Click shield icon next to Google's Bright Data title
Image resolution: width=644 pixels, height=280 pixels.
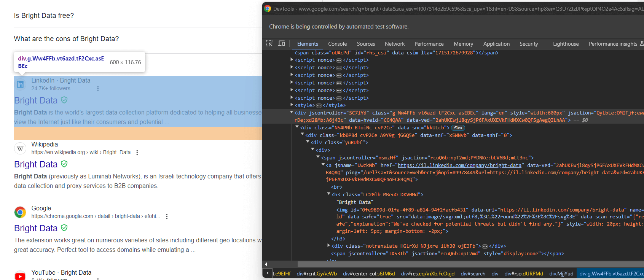click(x=64, y=228)
